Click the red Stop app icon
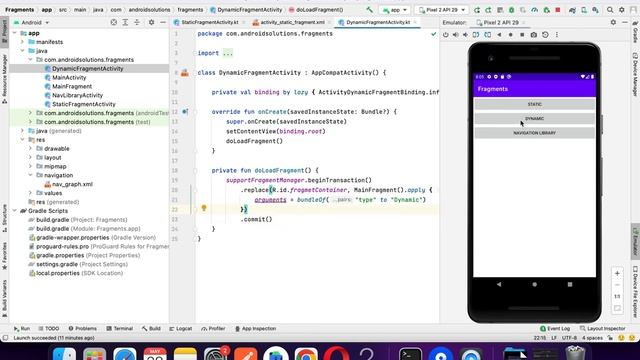 558,10
